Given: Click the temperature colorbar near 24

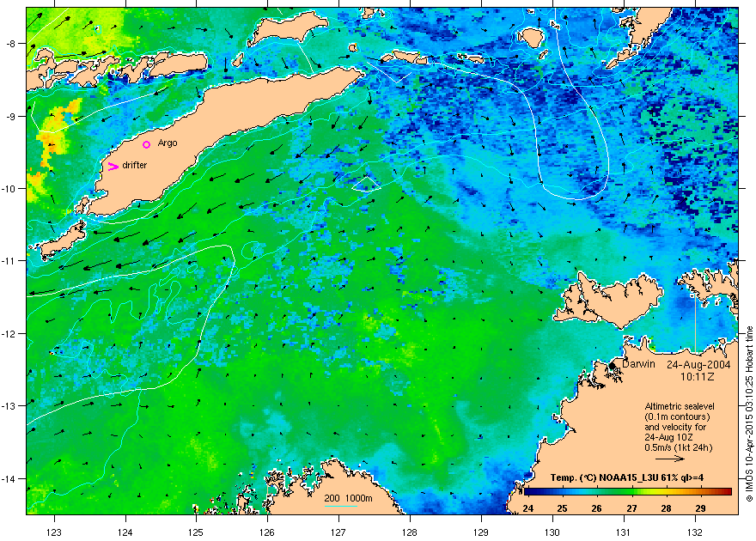Looking at the screenshot, I should 528,492.
